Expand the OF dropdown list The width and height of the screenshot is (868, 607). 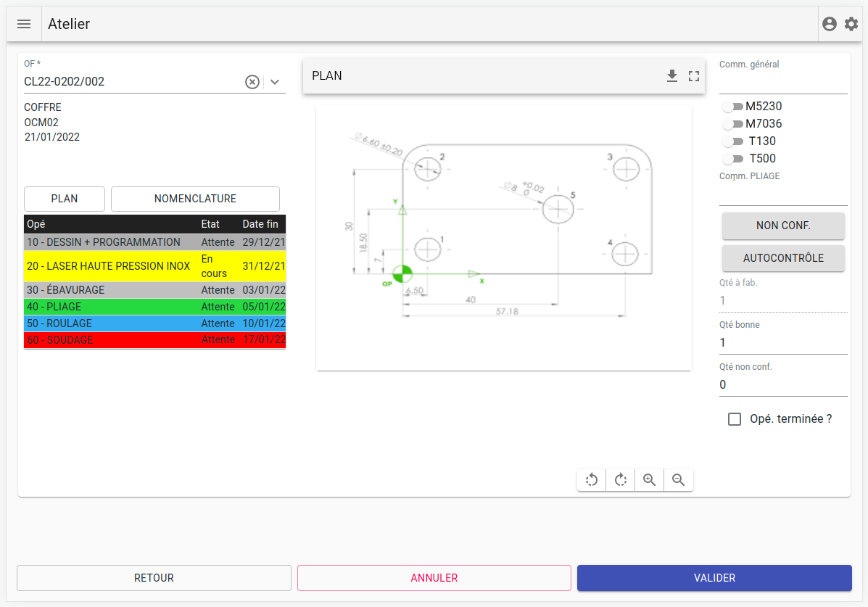pos(275,82)
